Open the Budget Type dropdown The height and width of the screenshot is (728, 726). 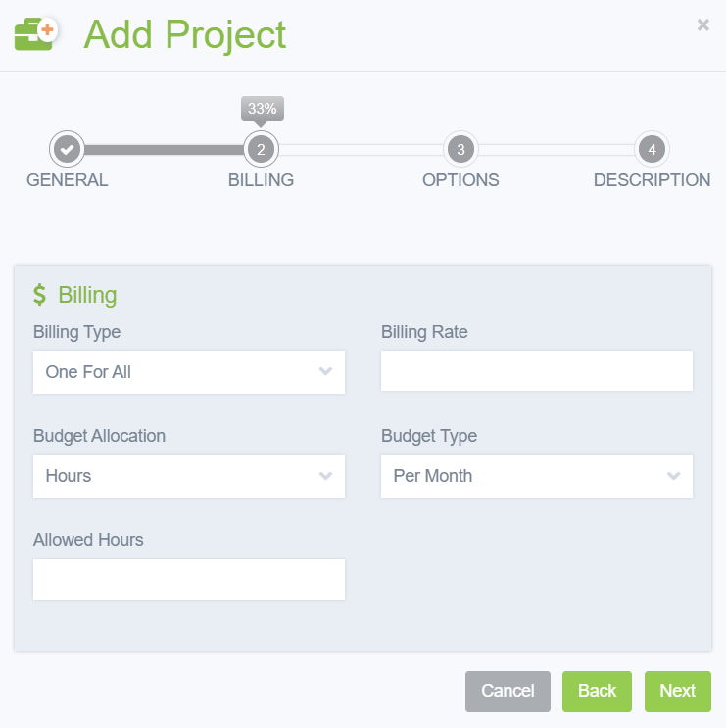point(536,476)
